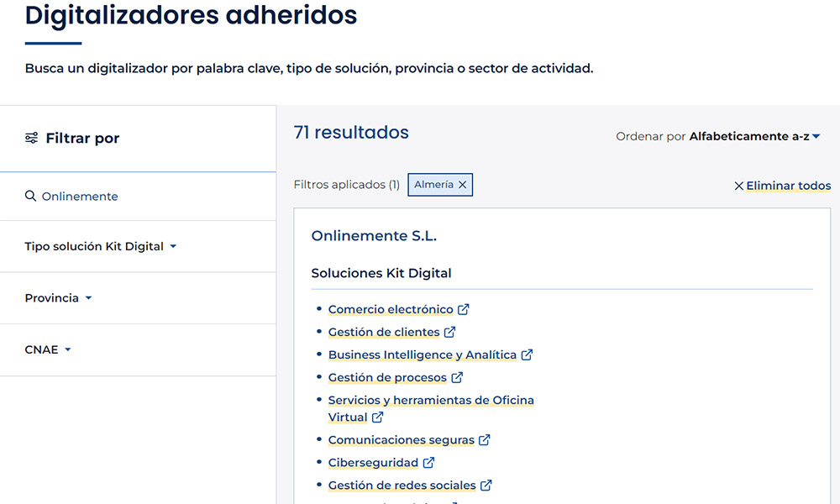840x504 pixels.
Task: Open Business Intelligence y Analítica link
Action: pos(423,354)
